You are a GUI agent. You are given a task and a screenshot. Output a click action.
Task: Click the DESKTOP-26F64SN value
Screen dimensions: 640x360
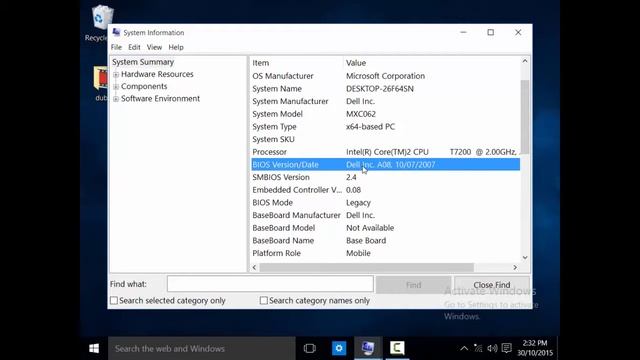point(380,89)
